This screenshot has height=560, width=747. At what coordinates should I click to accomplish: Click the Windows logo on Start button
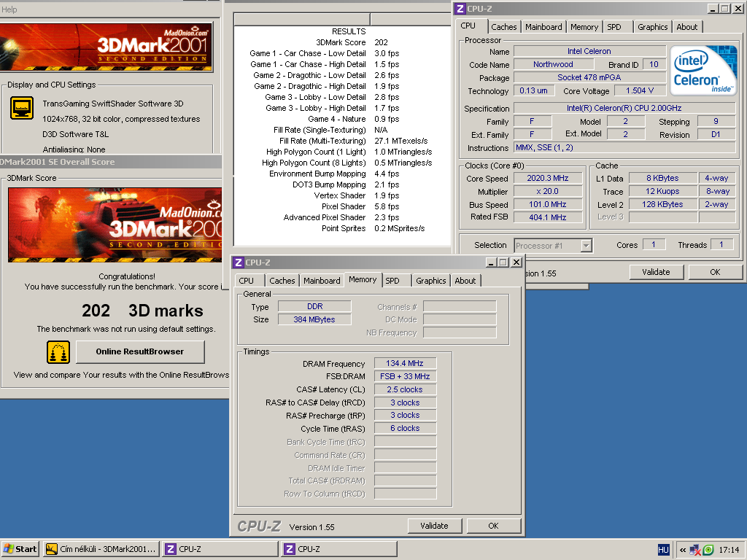[9, 549]
